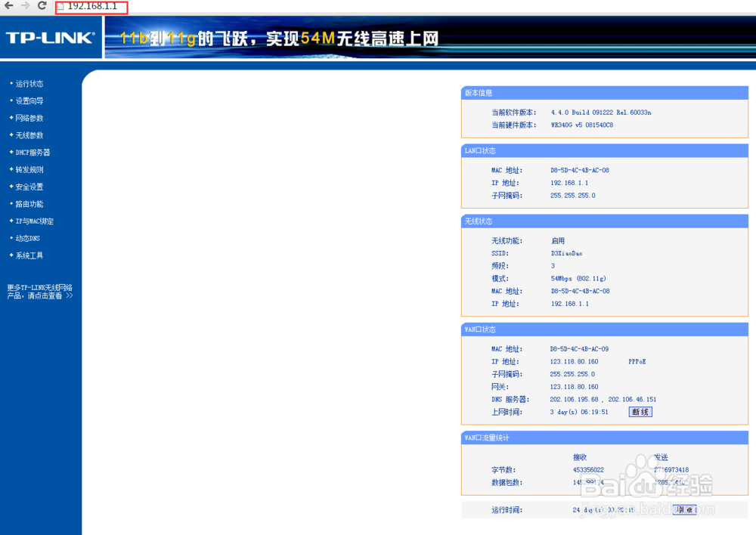Click the 无线状态 section header
This screenshot has width=756, height=535.
[605, 221]
